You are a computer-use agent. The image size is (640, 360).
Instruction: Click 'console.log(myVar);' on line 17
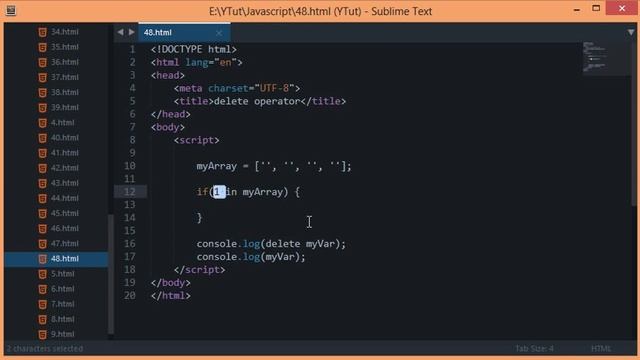[251, 257]
